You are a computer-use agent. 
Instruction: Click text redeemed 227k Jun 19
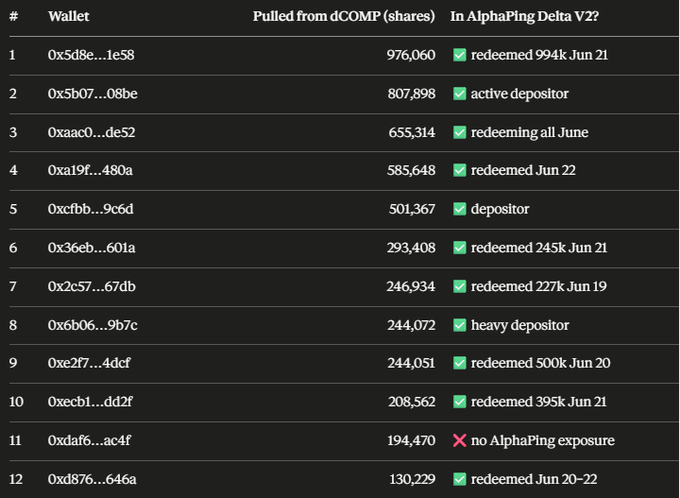click(539, 286)
